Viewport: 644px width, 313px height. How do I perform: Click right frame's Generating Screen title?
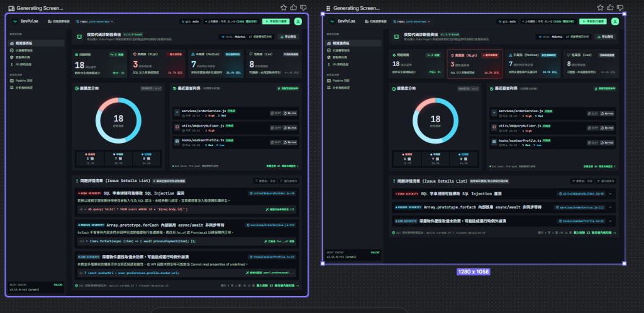point(357,8)
